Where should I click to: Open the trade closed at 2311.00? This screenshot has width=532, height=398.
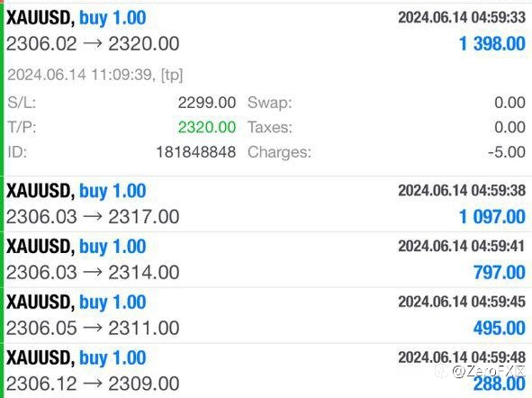(267, 315)
